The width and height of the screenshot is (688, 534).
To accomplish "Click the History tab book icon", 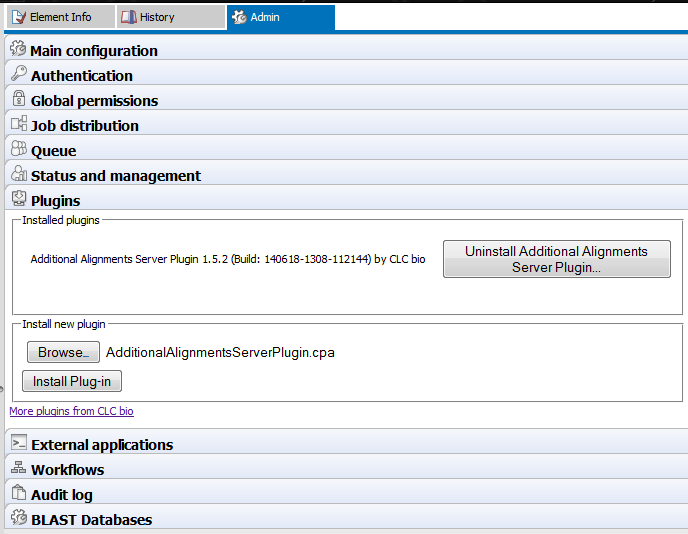I will click(129, 17).
